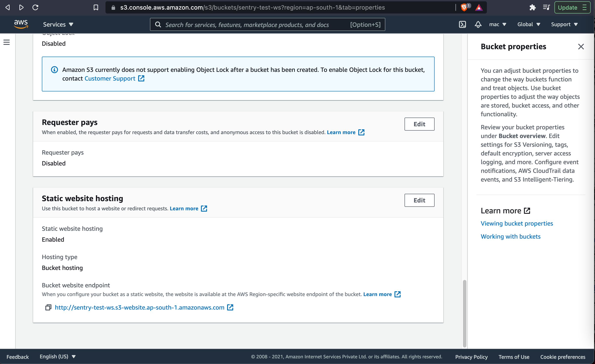Bookmark this page icon
Screen dimensions: 595x364
tap(96, 7)
